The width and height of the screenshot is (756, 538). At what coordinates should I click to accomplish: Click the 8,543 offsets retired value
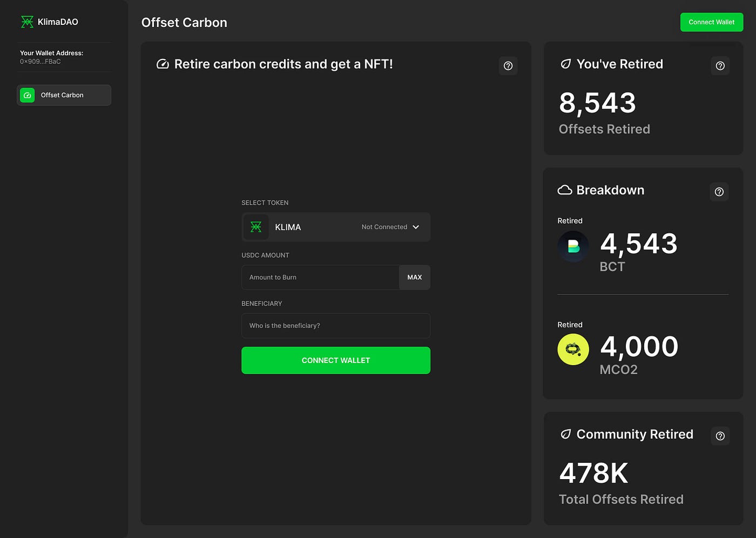[x=597, y=103]
